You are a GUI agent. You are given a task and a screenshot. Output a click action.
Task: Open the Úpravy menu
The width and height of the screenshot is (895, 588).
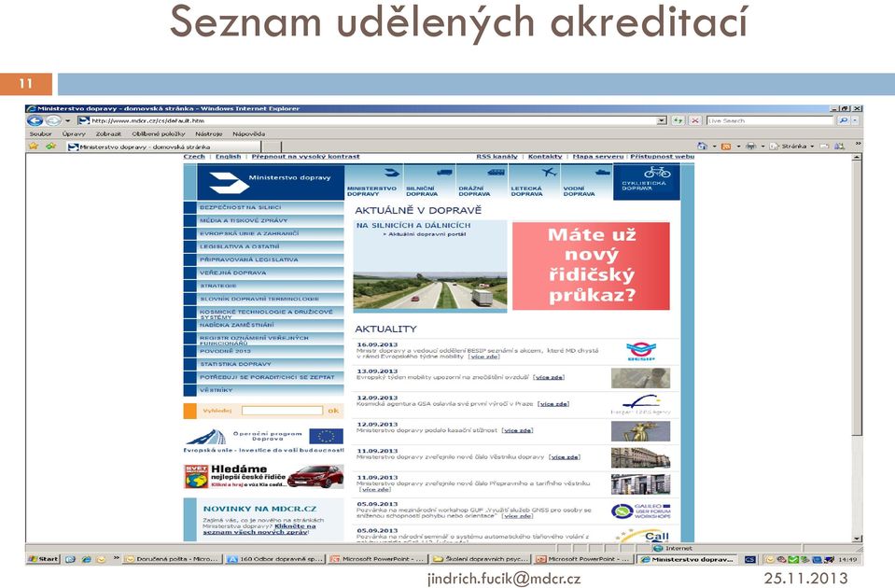[74, 133]
